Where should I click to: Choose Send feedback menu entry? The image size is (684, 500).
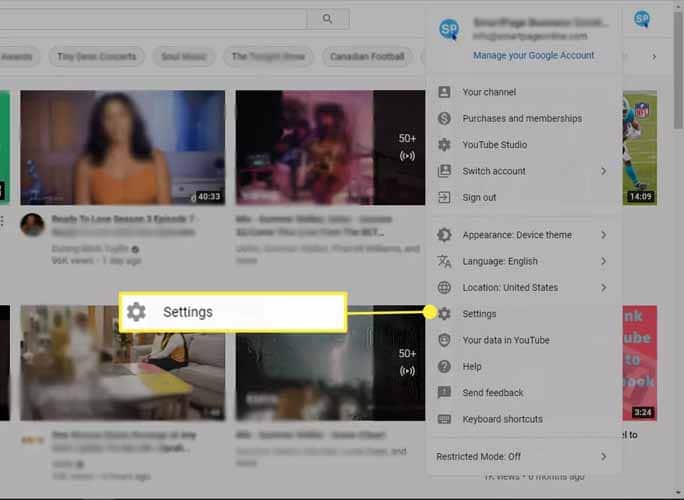[523, 393]
